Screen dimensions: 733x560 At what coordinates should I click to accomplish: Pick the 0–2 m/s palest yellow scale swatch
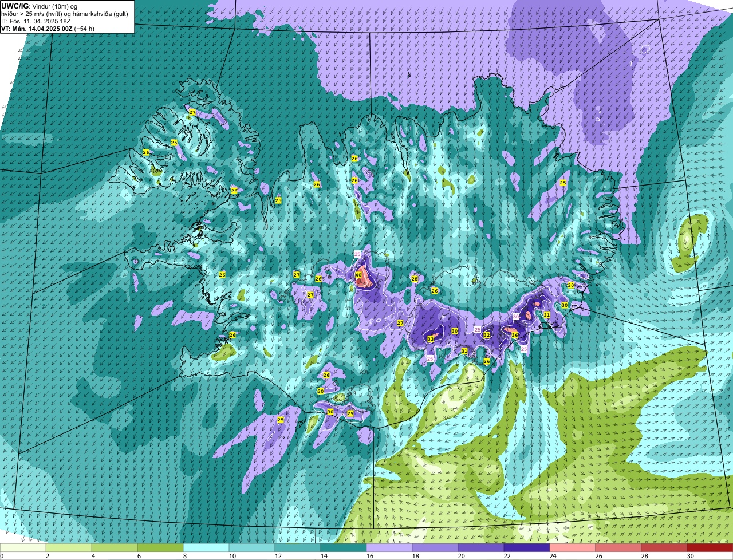point(23,547)
